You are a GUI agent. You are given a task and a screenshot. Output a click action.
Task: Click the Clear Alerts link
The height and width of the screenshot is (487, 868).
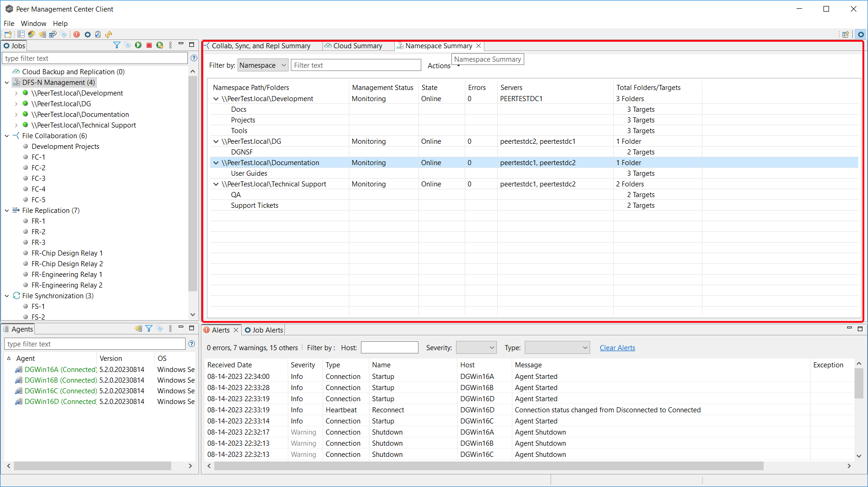tap(617, 348)
